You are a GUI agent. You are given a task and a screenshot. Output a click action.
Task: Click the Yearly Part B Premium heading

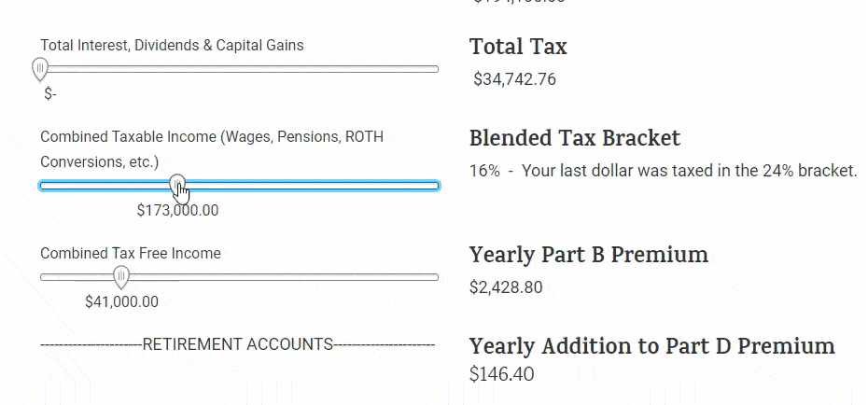(x=588, y=255)
